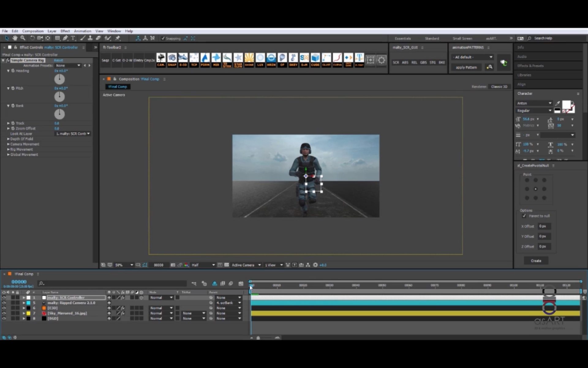
Task: Open the Effect menu
Action: click(x=65, y=31)
